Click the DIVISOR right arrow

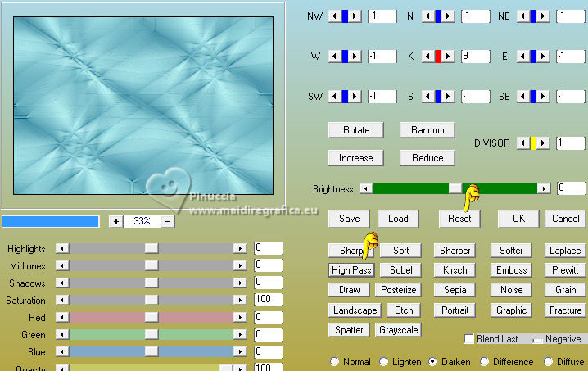point(543,143)
